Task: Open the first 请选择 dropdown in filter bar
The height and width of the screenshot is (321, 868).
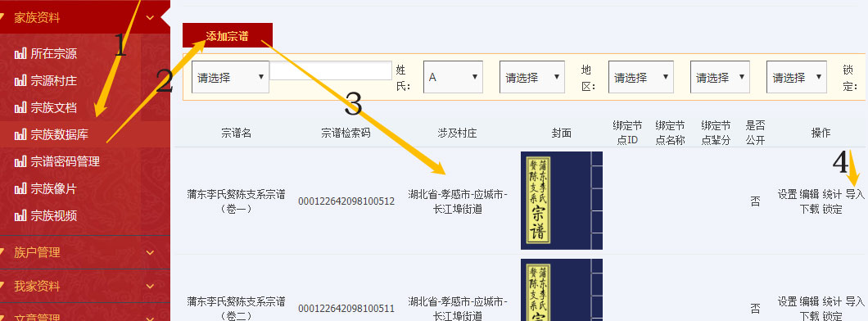Action: (x=230, y=77)
